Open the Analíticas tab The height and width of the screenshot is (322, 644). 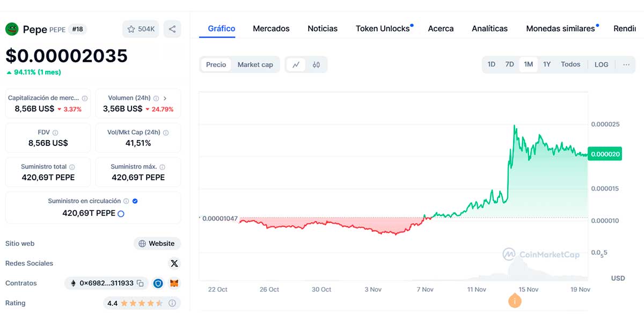pyautogui.click(x=489, y=28)
